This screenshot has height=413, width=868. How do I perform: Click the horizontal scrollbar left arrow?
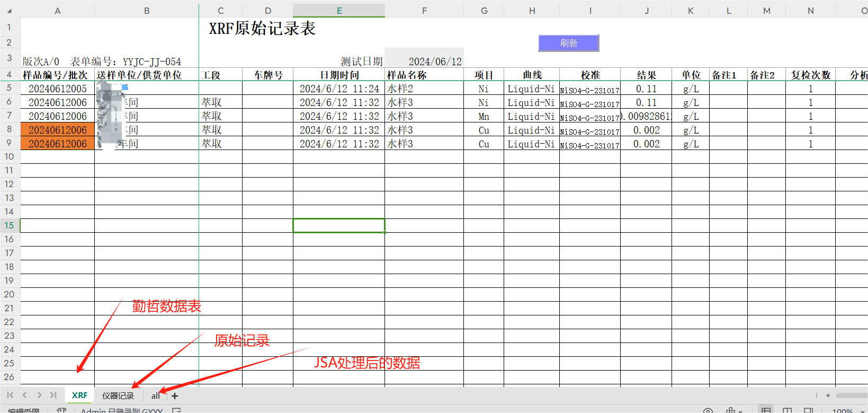[x=828, y=396]
